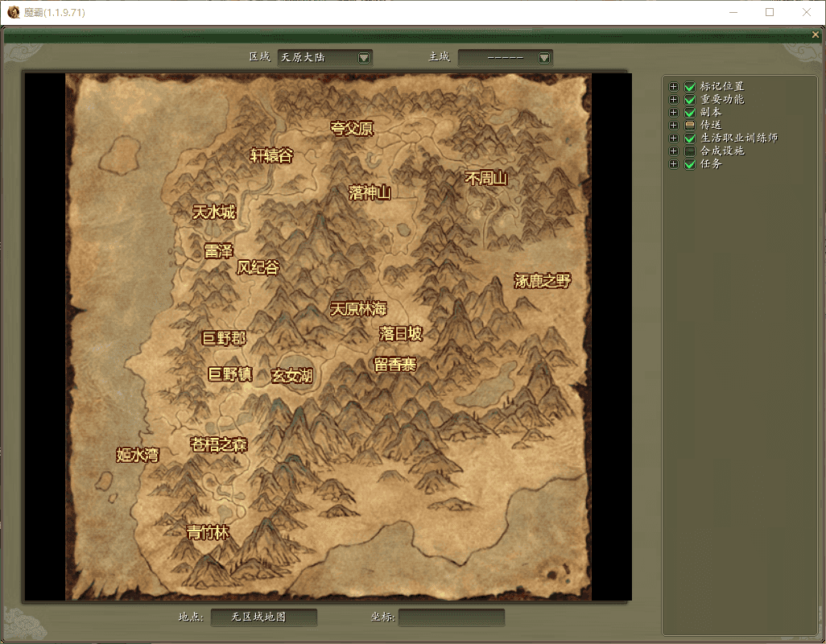Open the 主城 dropdown
Screen dimensions: 826x644
544,57
